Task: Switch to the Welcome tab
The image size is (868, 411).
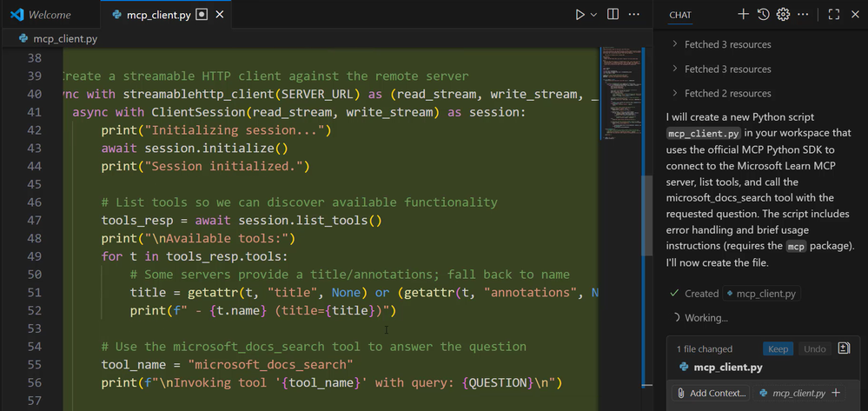Action: 50,15
